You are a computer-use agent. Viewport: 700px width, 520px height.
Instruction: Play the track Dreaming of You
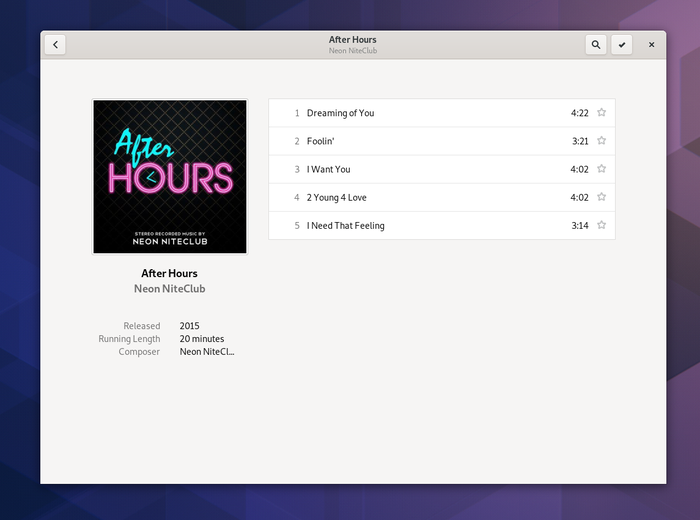point(340,113)
